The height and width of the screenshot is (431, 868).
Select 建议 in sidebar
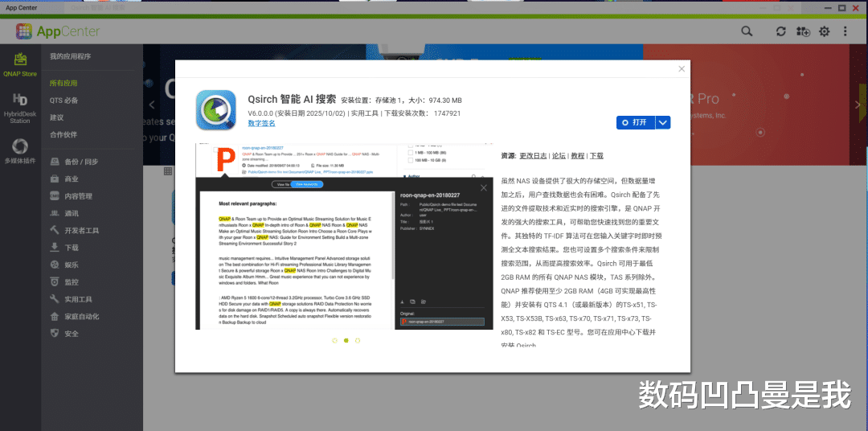click(x=56, y=117)
